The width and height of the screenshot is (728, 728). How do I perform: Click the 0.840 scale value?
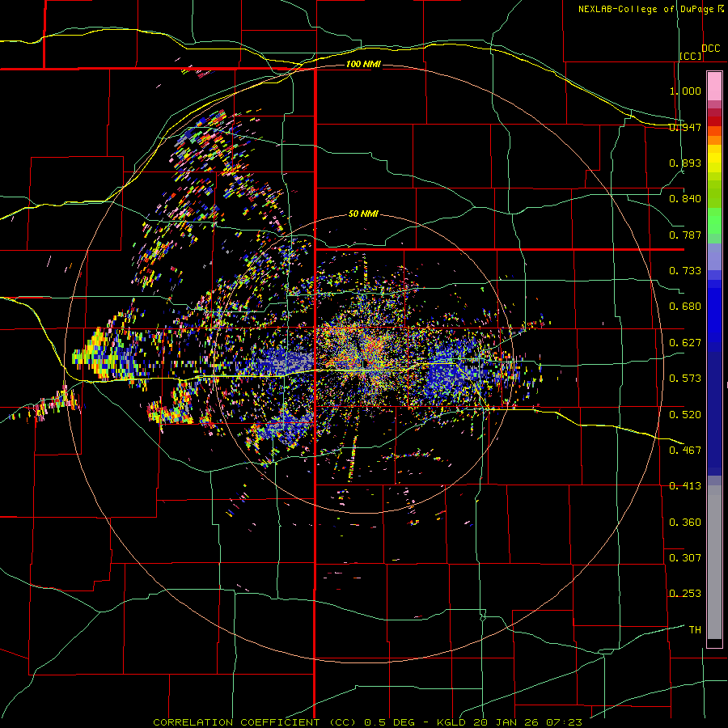tap(685, 199)
